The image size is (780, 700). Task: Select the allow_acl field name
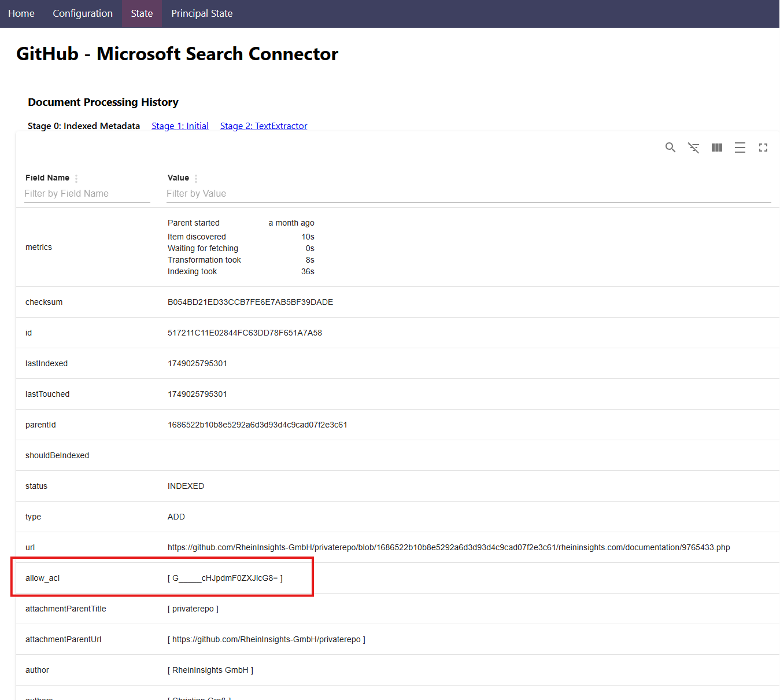43,578
